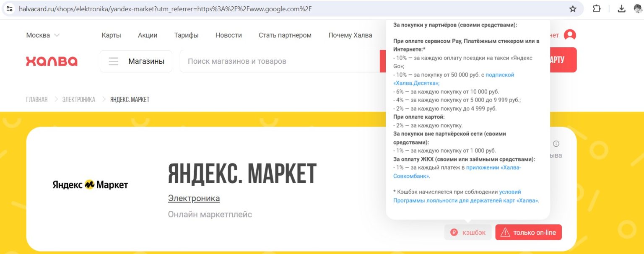Open the Магазины catalog menu
Screen dimensions: 644x254
coord(136,61)
